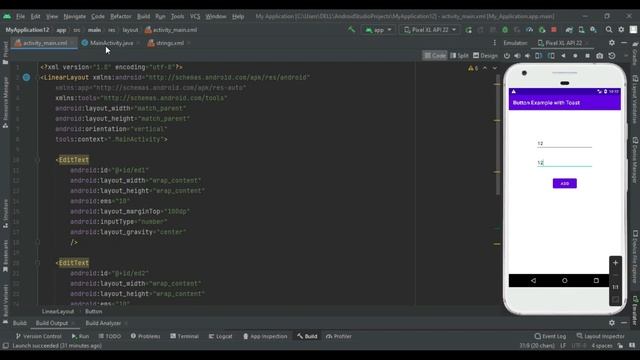Switch to MainActivity.java tab
Screen dimensions: 640x360
click(111, 43)
